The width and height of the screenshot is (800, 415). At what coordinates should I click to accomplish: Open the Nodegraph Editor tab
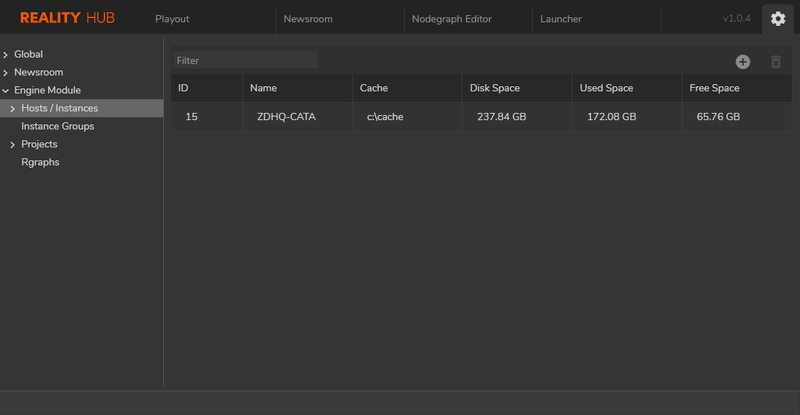click(x=452, y=19)
